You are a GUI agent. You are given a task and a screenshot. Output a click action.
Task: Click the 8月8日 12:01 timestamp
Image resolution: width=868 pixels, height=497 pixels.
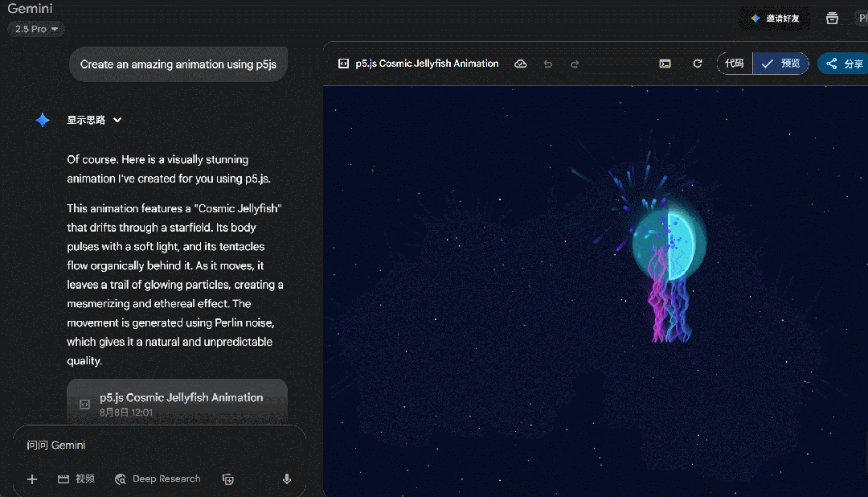click(x=126, y=413)
